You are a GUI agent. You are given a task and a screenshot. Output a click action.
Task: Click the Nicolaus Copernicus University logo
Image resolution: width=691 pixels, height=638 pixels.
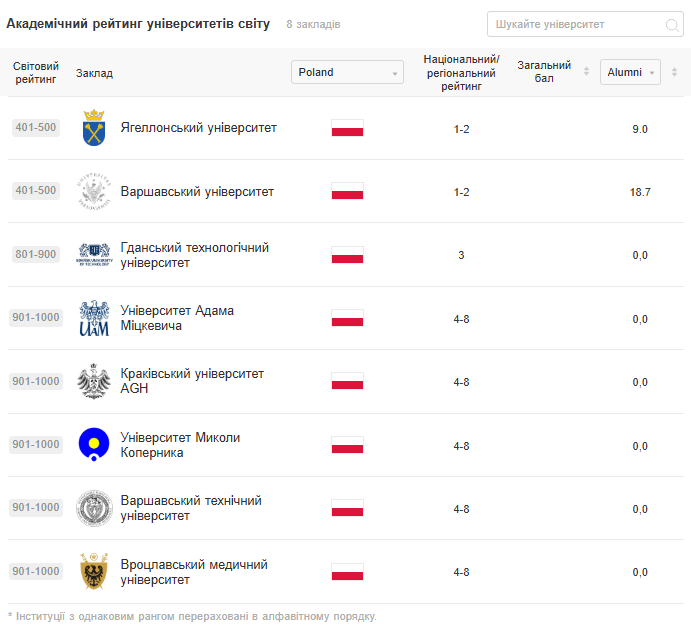tap(94, 445)
